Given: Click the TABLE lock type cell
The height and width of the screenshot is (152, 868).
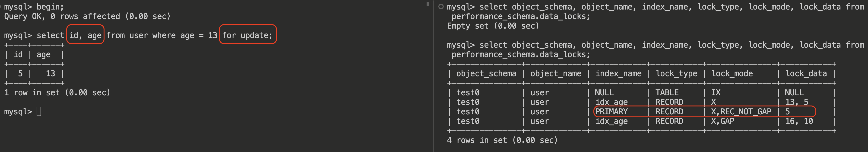Looking at the screenshot, I should 667,93.
